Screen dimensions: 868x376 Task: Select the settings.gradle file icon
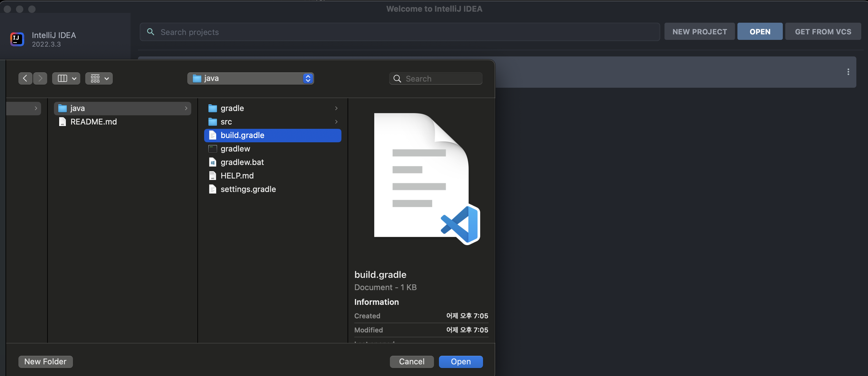pos(212,189)
